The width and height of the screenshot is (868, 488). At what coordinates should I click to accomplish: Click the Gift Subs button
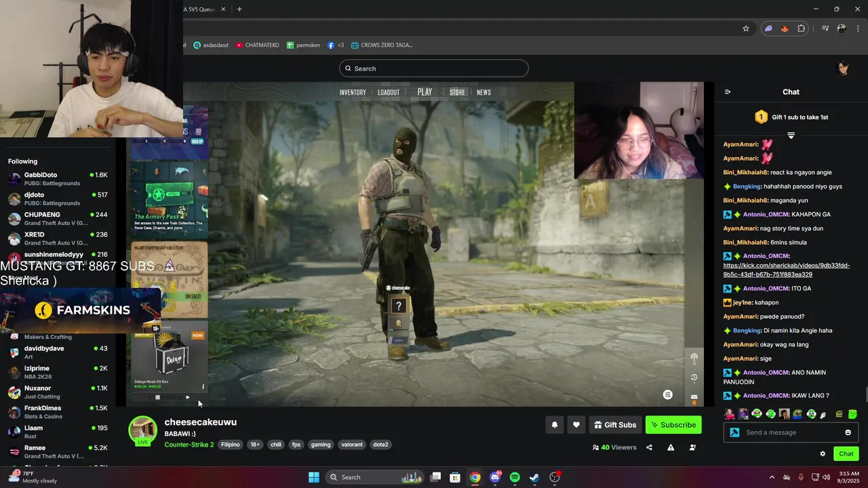click(x=615, y=425)
